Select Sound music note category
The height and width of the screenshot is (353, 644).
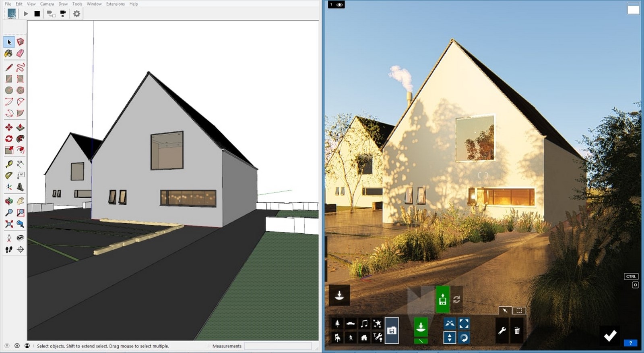(364, 324)
